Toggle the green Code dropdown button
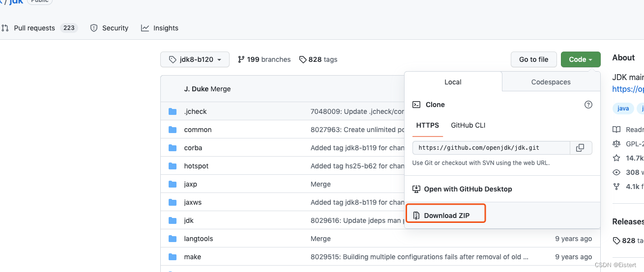 [581, 59]
